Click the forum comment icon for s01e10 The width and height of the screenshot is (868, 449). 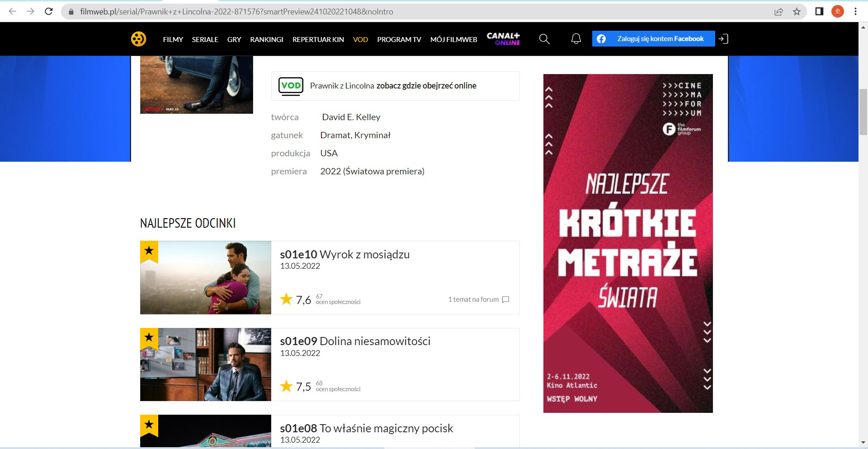[506, 299]
